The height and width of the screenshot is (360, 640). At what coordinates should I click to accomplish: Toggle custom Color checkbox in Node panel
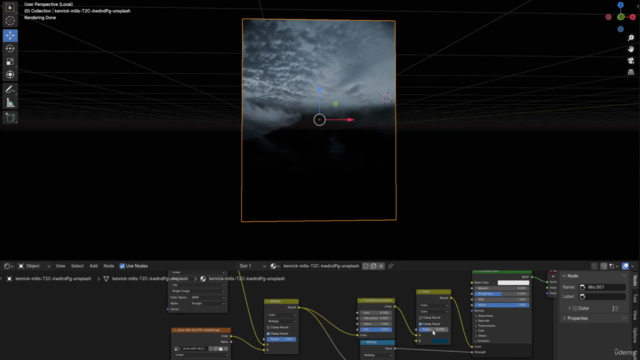pyautogui.click(x=575, y=308)
